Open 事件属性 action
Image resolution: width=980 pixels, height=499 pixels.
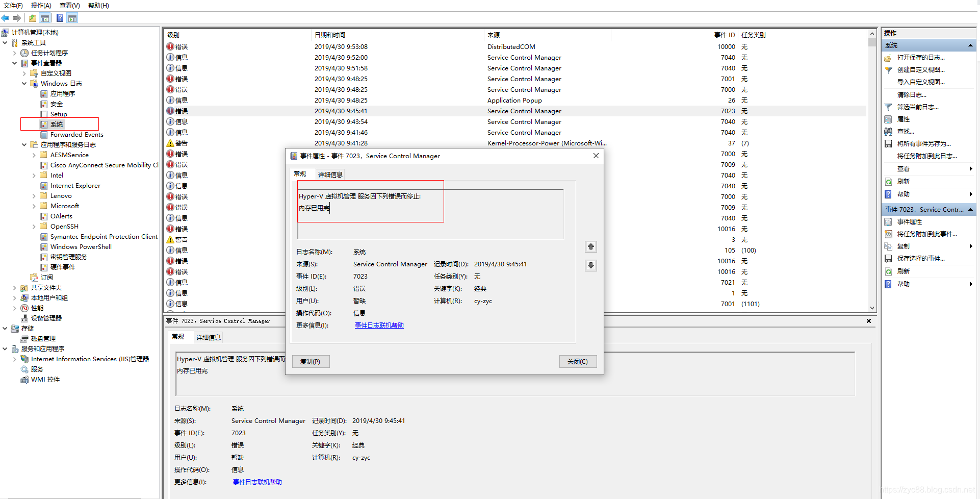point(910,222)
